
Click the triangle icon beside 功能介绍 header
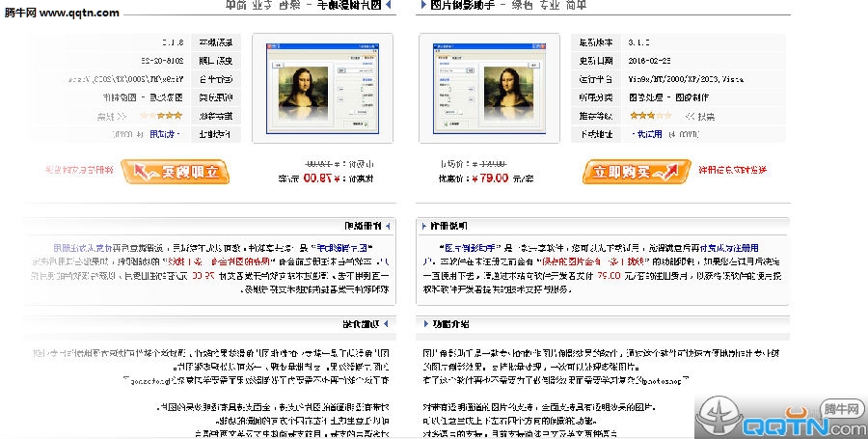pos(425,324)
